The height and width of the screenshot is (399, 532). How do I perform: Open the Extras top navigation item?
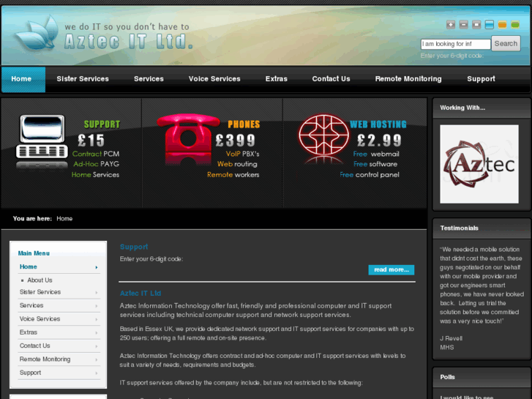pos(276,79)
